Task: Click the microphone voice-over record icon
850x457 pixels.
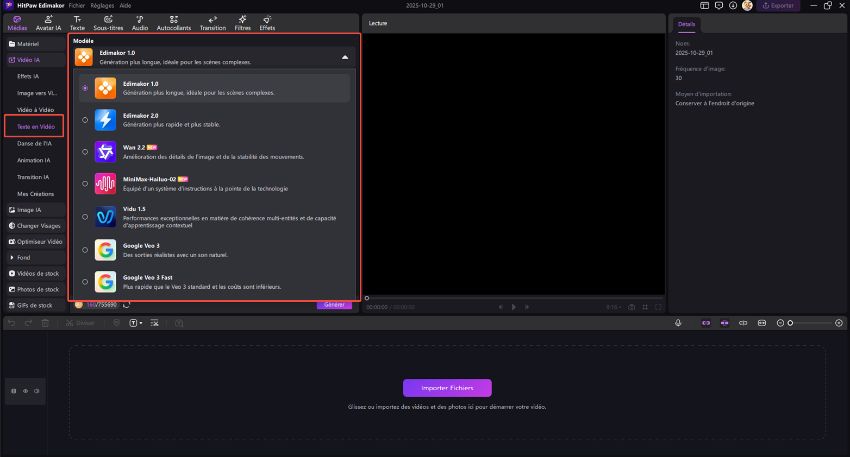Action: pyautogui.click(x=678, y=323)
